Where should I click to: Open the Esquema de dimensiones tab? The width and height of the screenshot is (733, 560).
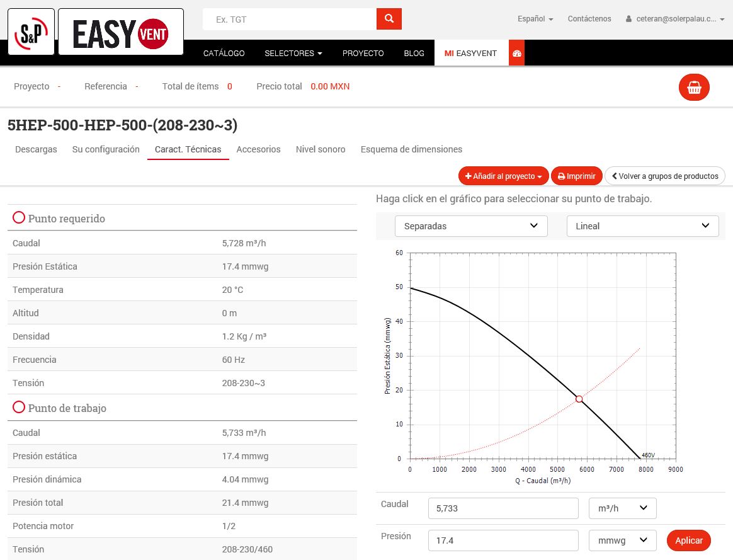click(411, 149)
